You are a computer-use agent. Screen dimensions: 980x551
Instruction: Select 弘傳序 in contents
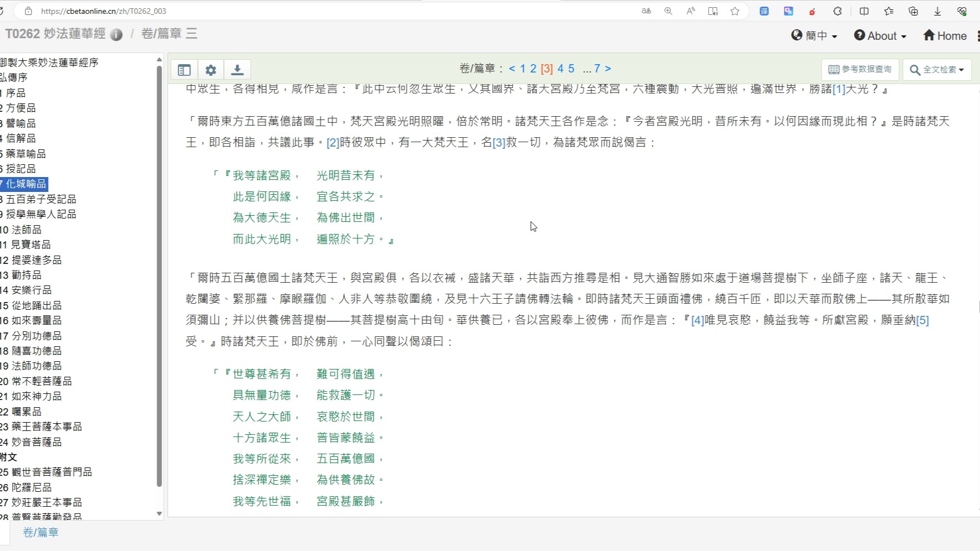tap(14, 77)
